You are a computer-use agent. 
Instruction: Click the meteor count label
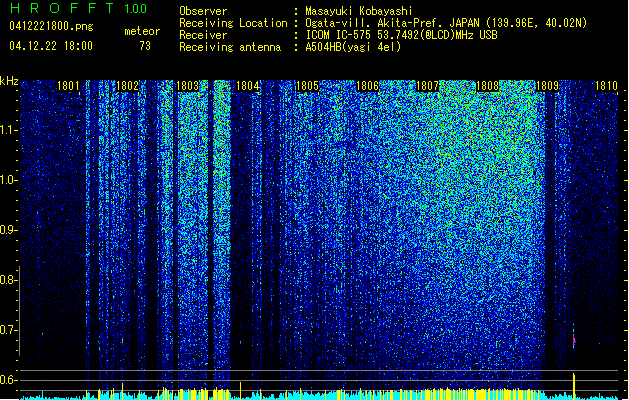142,31
